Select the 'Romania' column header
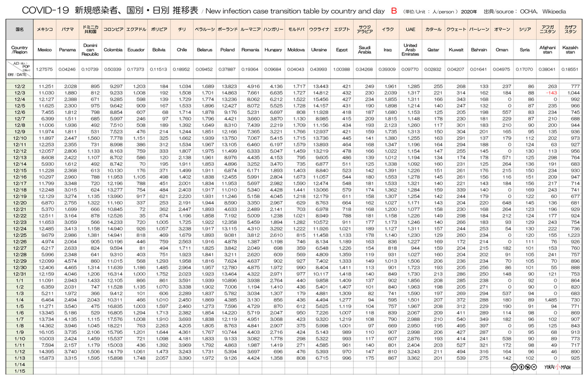 coord(250,50)
